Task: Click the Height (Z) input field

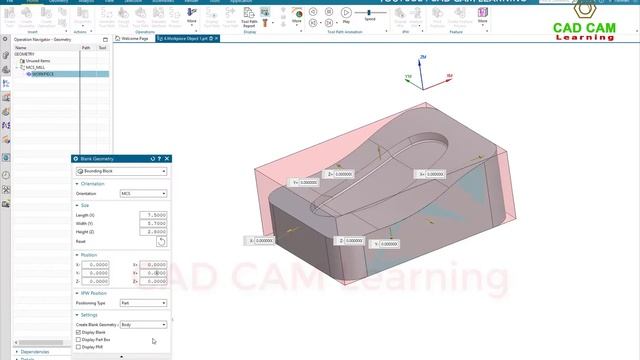Action: tap(153, 232)
